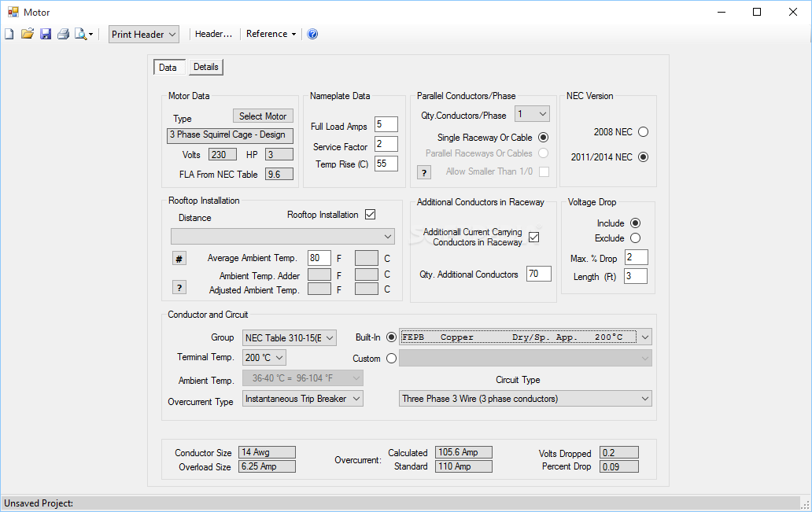Select the Single Raceway Or Cable option
Image resolution: width=812 pixels, height=512 pixels.
(x=543, y=137)
